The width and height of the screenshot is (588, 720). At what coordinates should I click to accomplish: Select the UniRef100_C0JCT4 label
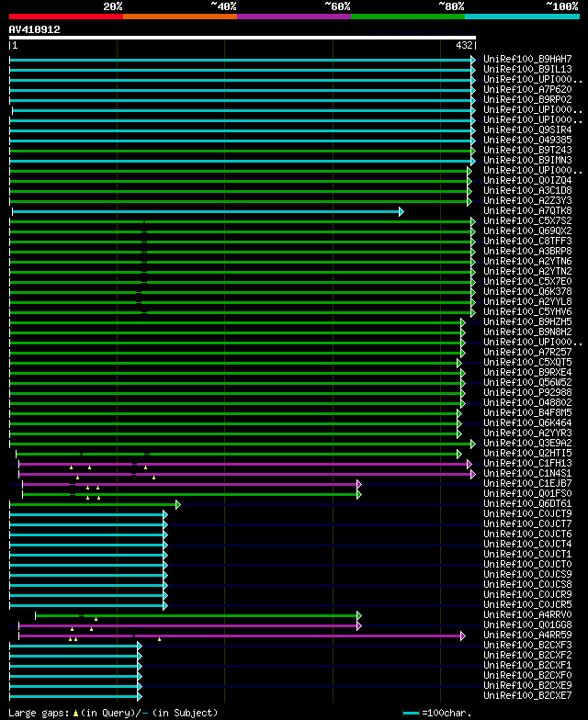coord(527,544)
